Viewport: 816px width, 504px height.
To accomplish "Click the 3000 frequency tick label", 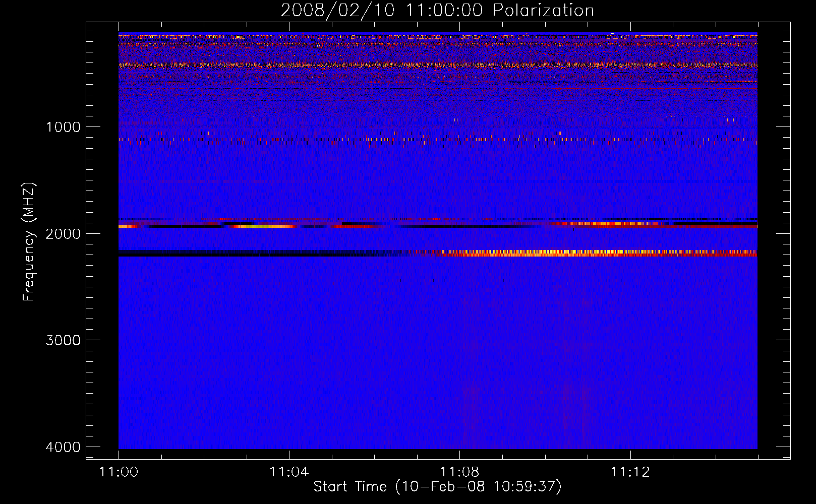I will (x=63, y=340).
